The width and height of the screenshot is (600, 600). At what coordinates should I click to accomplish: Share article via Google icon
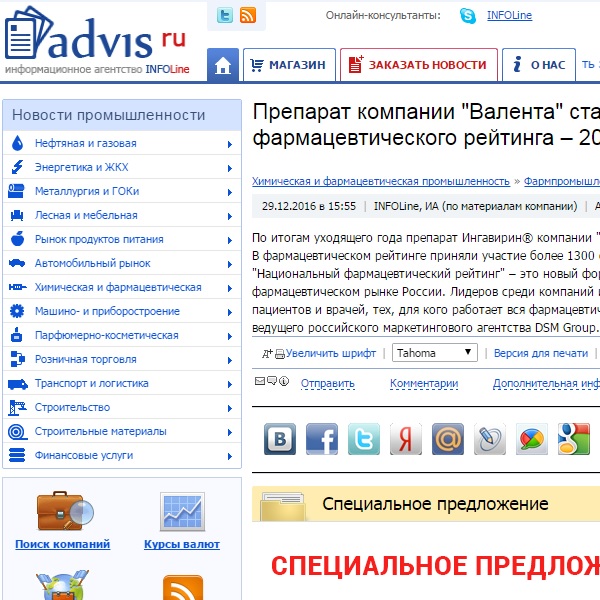click(574, 439)
